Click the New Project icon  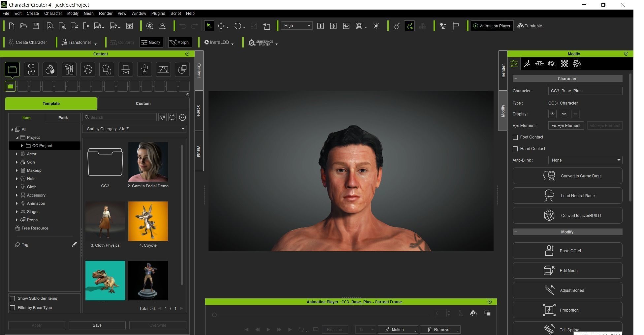click(x=12, y=26)
